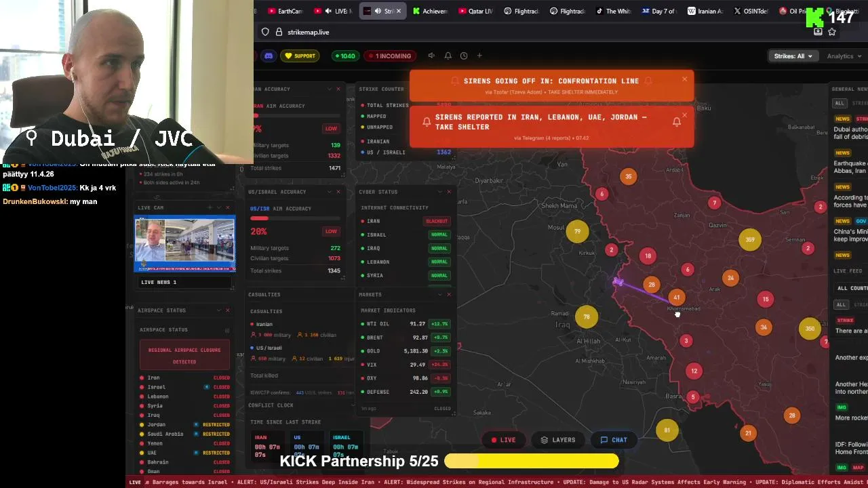The height and width of the screenshot is (488, 868).
Task: Open the Analytics dropdown
Action: (x=844, y=56)
